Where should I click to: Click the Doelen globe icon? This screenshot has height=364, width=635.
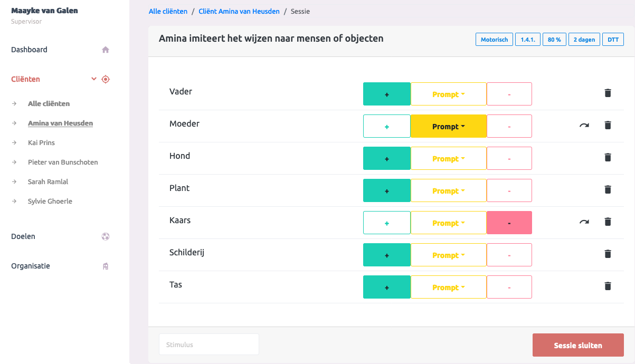106,237
